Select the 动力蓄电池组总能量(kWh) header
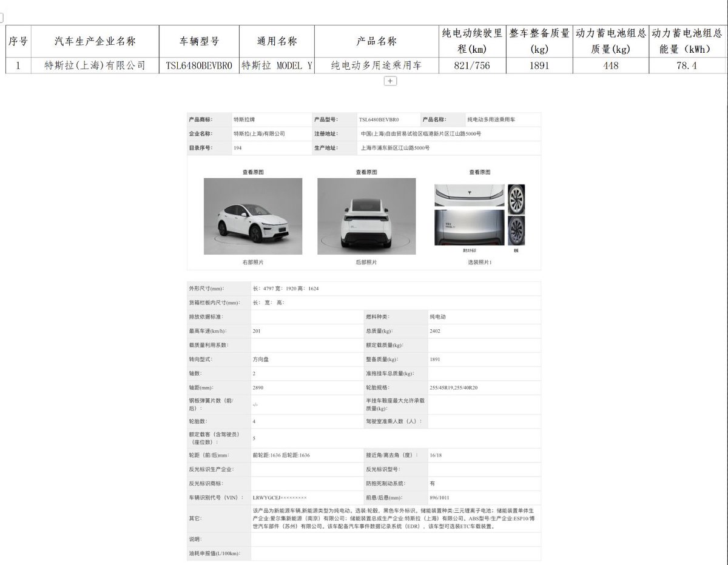Screen dimensions: 728x565 (687, 41)
